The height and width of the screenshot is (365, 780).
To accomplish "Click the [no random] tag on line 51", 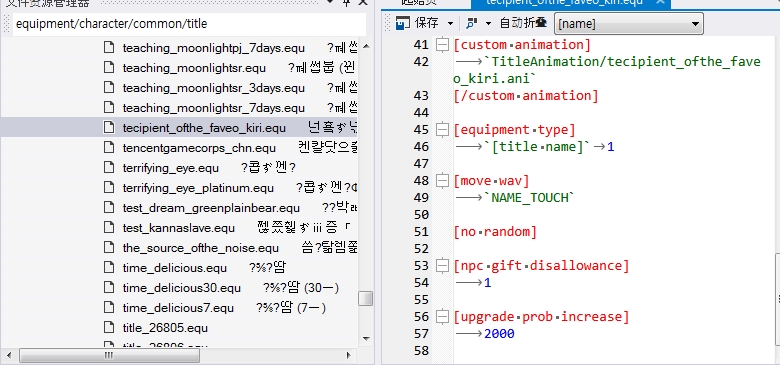I will point(495,232).
